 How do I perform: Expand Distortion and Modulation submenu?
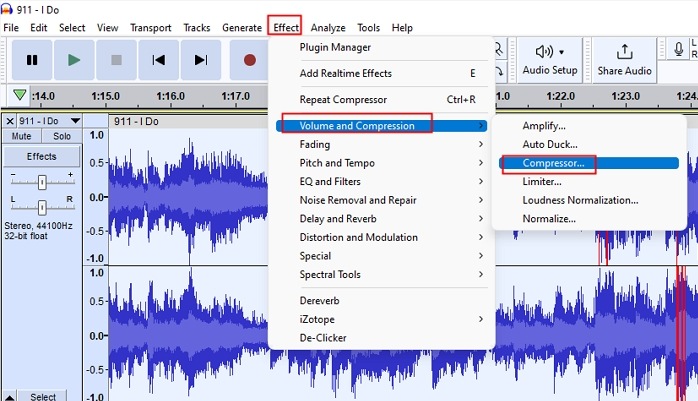381,237
